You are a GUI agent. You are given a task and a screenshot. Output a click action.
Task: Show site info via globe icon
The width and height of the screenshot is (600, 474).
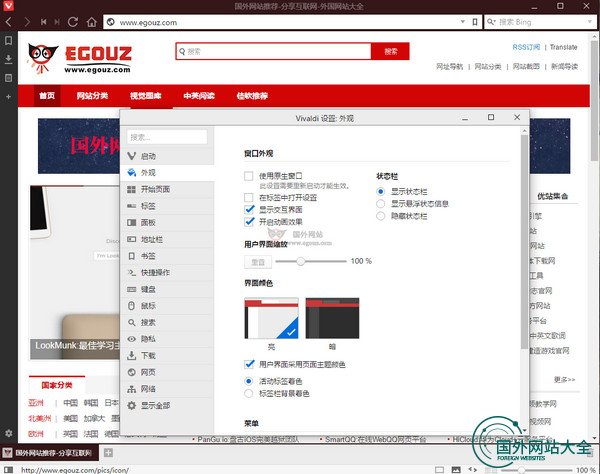(x=111, y=22)
